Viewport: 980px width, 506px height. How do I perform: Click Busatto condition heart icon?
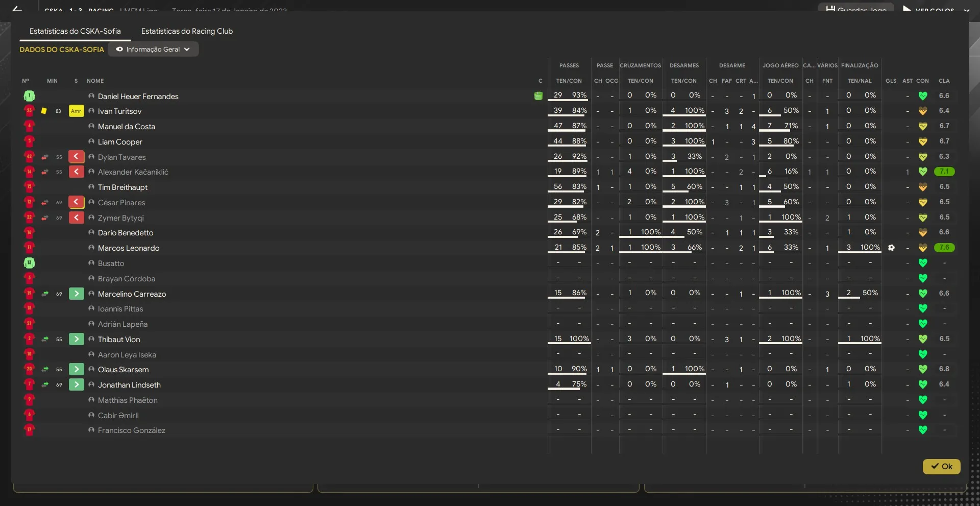pyautogui.click(x=923, y=263)
